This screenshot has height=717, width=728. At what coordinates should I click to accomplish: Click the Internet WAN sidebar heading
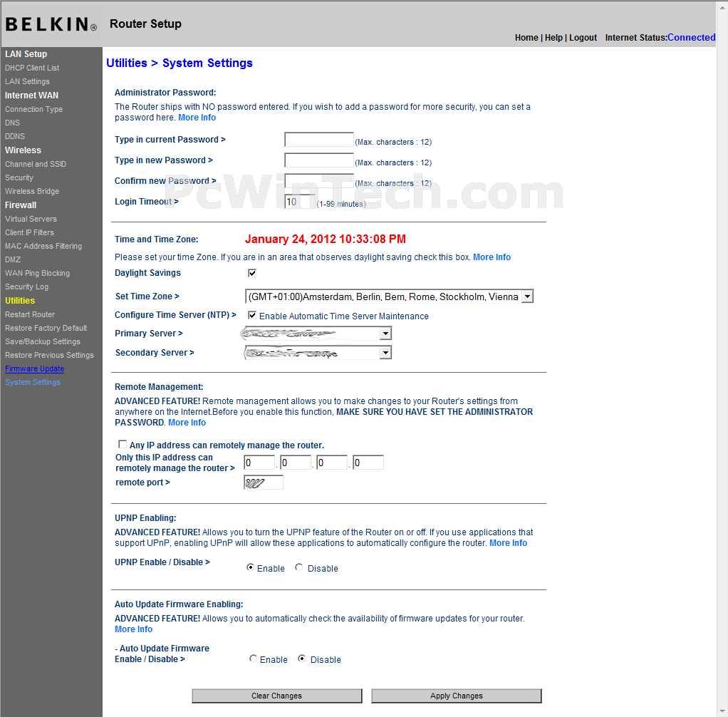pyautogui.click(x=31, y=96)
